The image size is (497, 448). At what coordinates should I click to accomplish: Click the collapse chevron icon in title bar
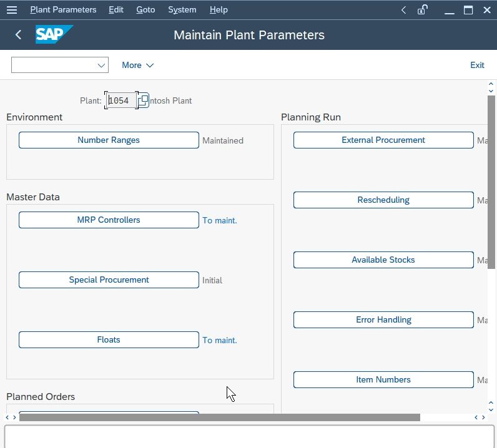point(403,10)
